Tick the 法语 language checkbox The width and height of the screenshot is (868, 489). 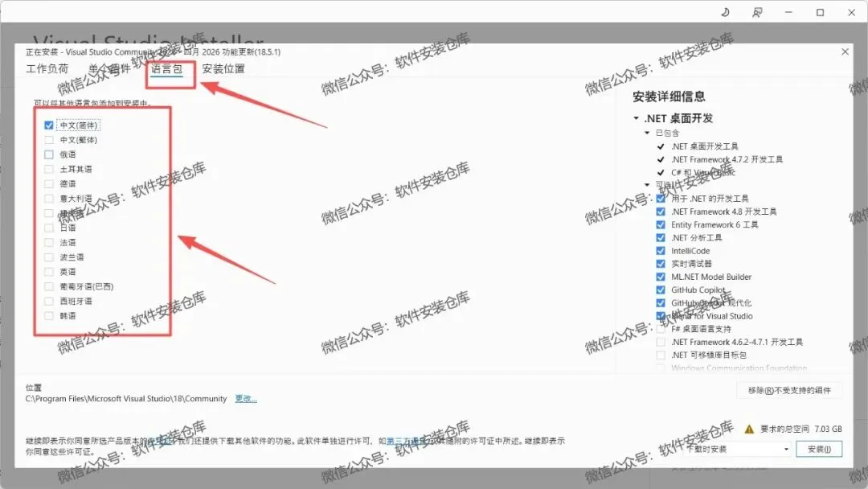pos(49,243)
